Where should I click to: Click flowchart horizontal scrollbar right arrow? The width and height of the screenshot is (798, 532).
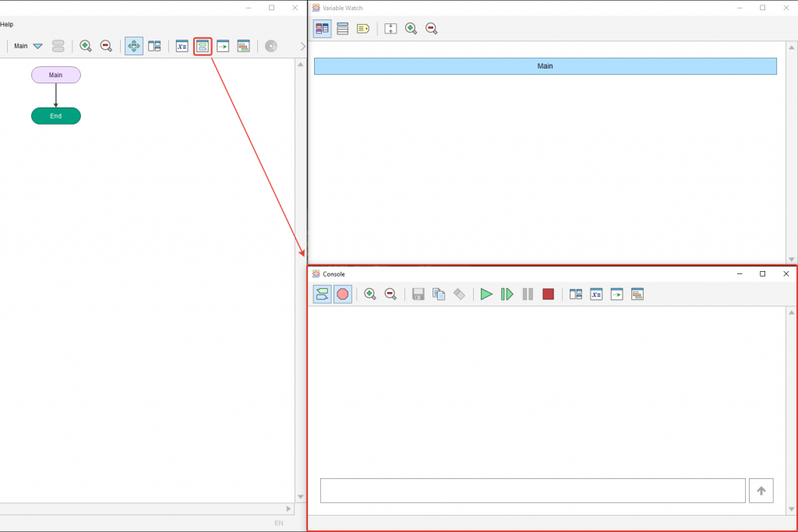pos(288,509)
